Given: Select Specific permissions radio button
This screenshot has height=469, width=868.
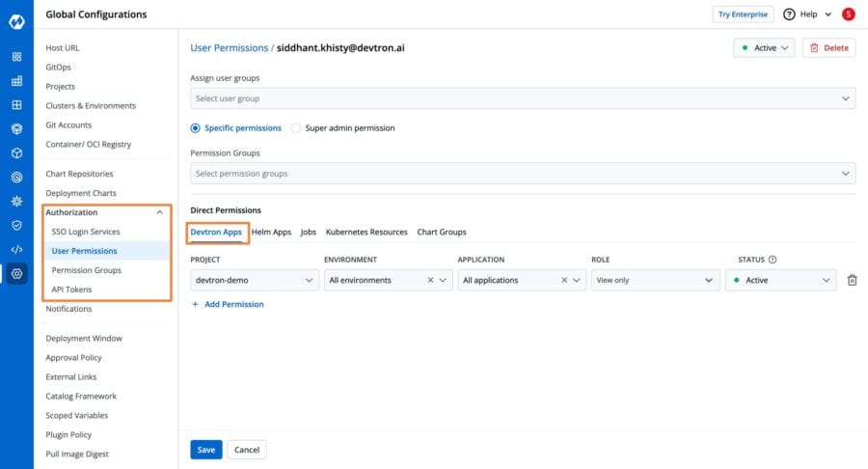Looking at the screenshot, I should [195, 128].
